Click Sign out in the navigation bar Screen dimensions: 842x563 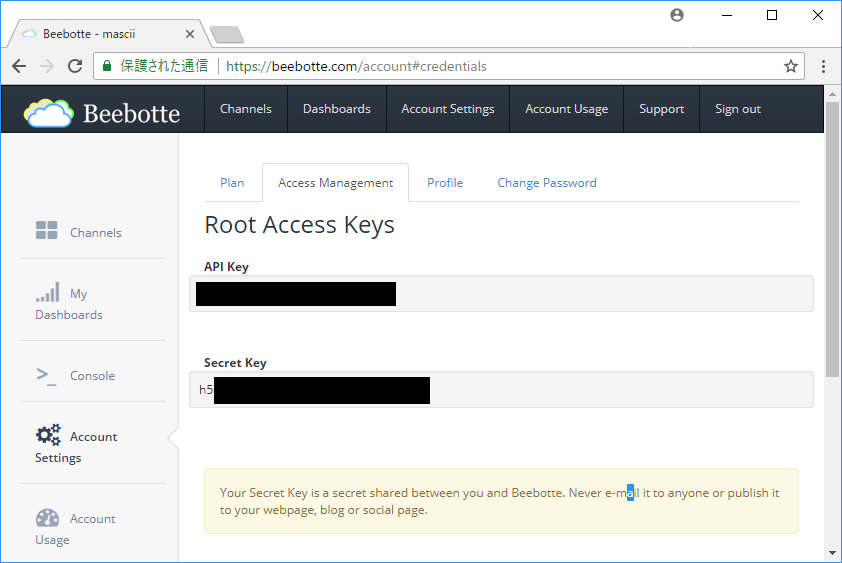click(x=738, y=109)
